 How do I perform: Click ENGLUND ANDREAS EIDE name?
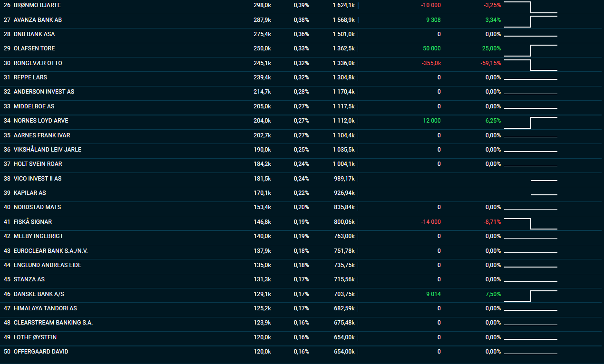pyautogui.click(x=48, y=265)
